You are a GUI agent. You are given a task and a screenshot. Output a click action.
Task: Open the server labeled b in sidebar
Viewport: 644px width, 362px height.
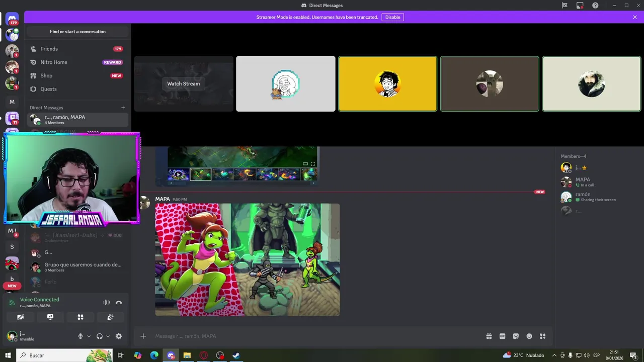click(12, 279)
